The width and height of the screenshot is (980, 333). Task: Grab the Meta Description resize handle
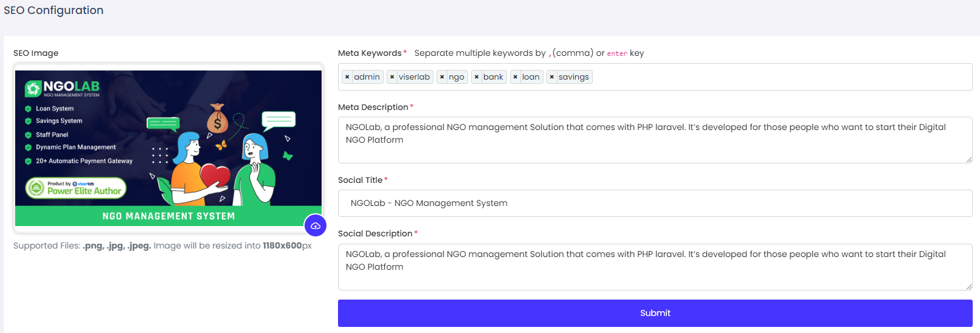coord(968,160)
